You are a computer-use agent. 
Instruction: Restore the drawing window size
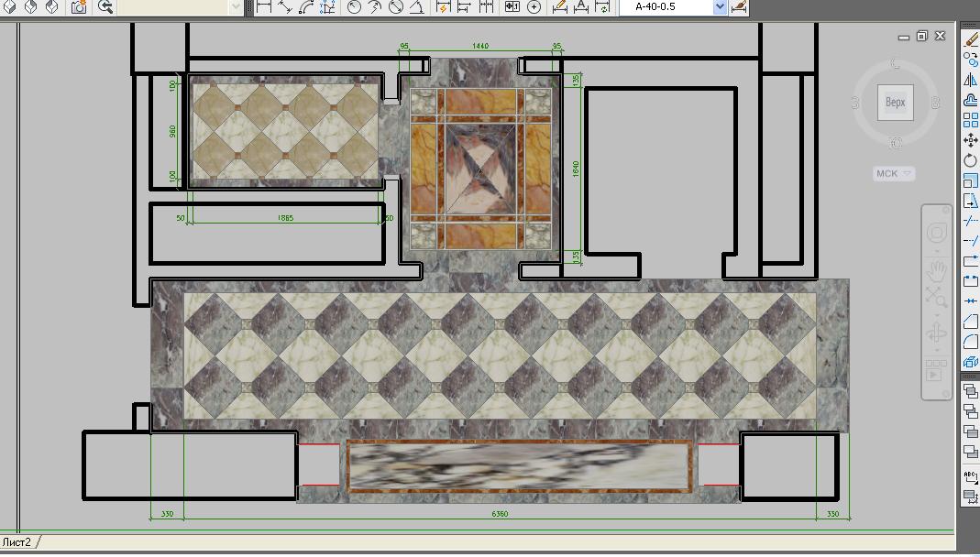(922, 37)
